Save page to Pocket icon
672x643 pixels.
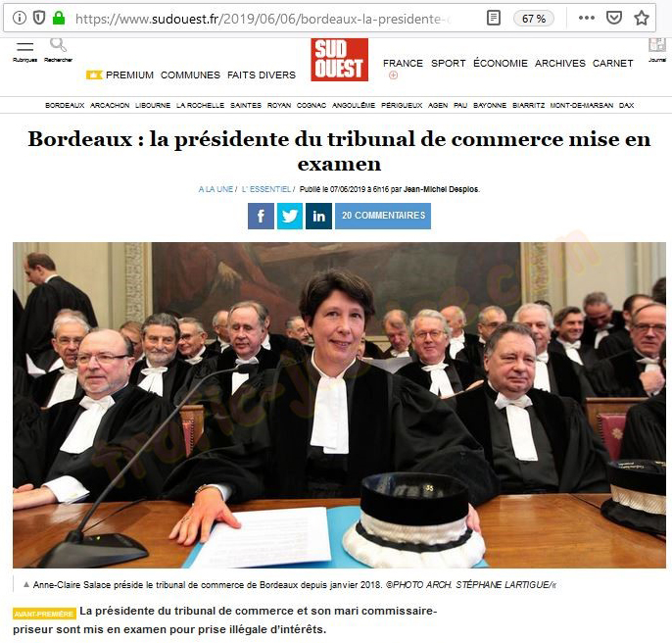pyautogui.click(x=614, y=18)
